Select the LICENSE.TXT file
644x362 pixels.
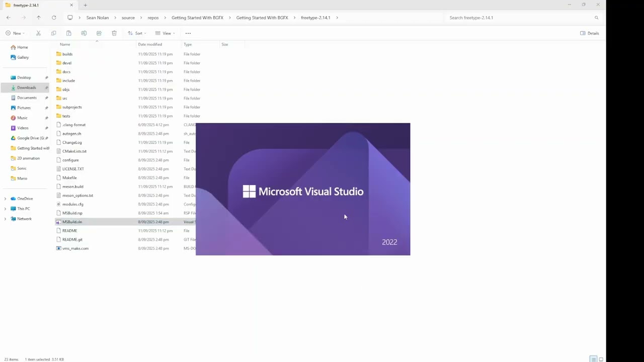(x=73, y=169)
